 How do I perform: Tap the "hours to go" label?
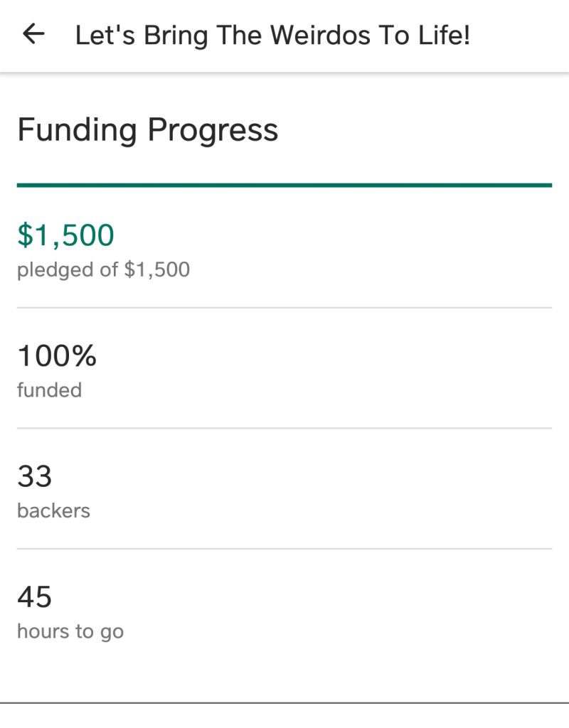[x=70, y=631]
